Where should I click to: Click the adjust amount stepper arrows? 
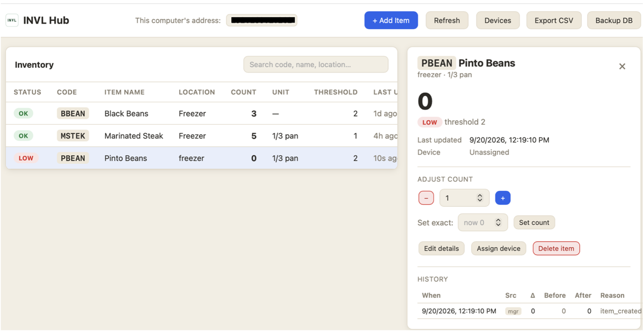click(x=480, y=198)
